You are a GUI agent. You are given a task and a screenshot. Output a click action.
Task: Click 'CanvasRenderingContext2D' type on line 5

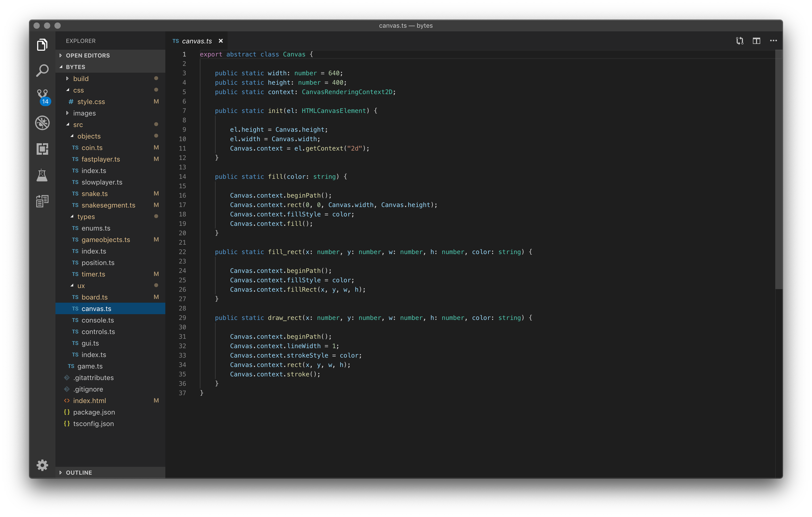pos(347,92)
